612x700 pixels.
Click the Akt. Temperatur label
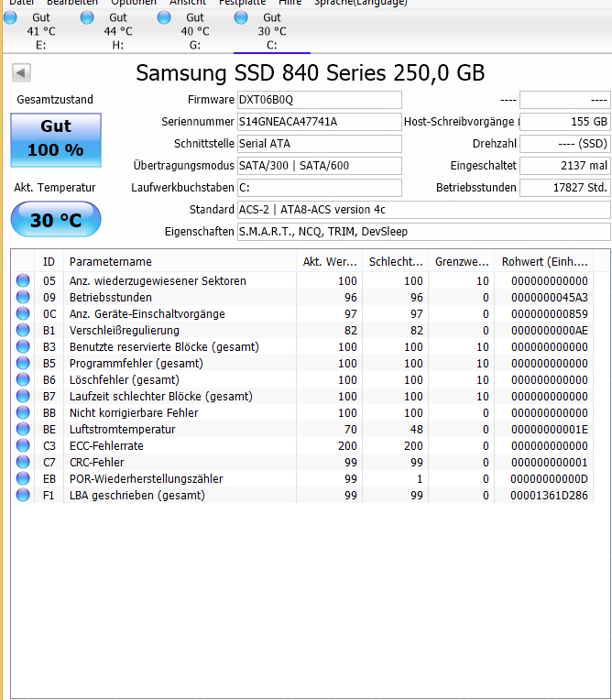click(54, 188)
